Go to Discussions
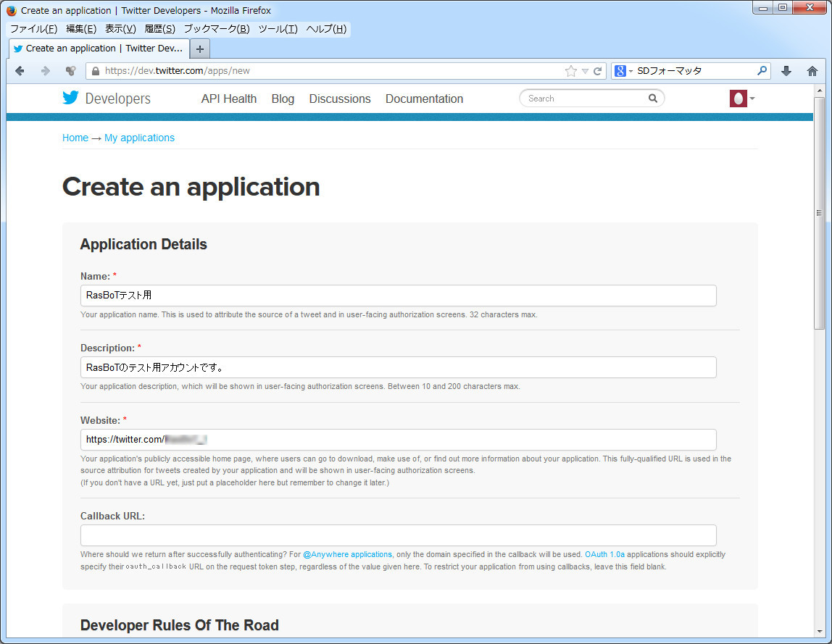 point(340,99)
